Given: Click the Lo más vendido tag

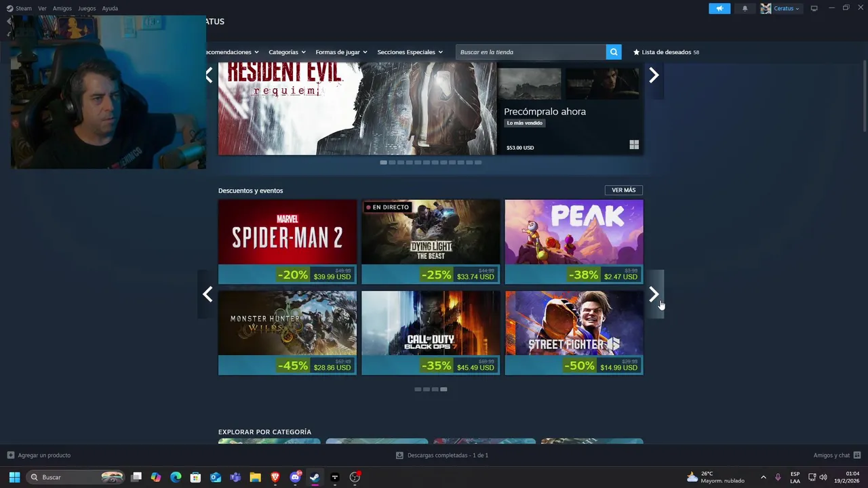Looking at the screenshot, I should (x=524, y=123).
